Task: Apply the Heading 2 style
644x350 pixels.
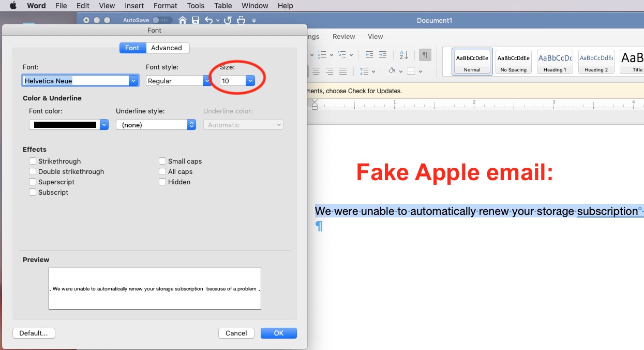Action: pyautogui.click(x=596, y=62)
